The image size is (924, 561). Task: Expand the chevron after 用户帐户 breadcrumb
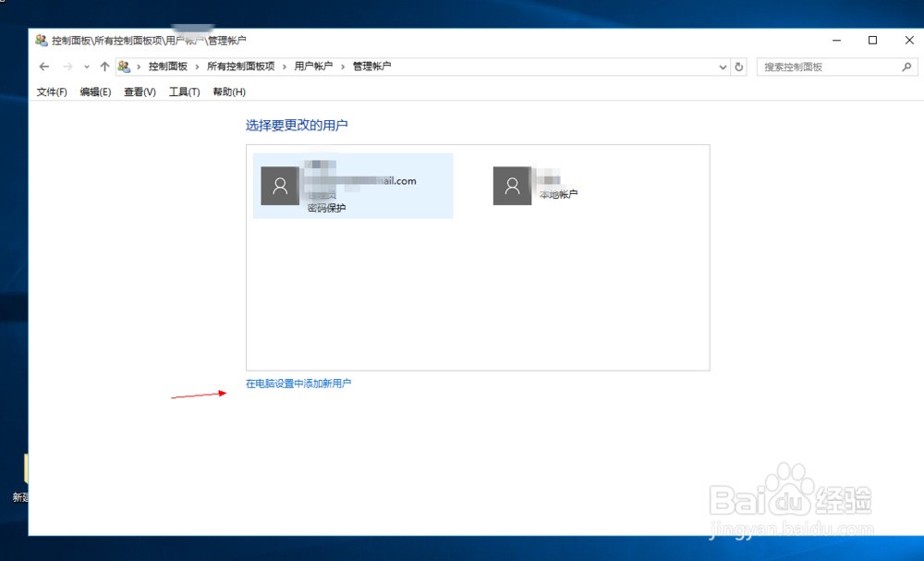pos(343,67)
